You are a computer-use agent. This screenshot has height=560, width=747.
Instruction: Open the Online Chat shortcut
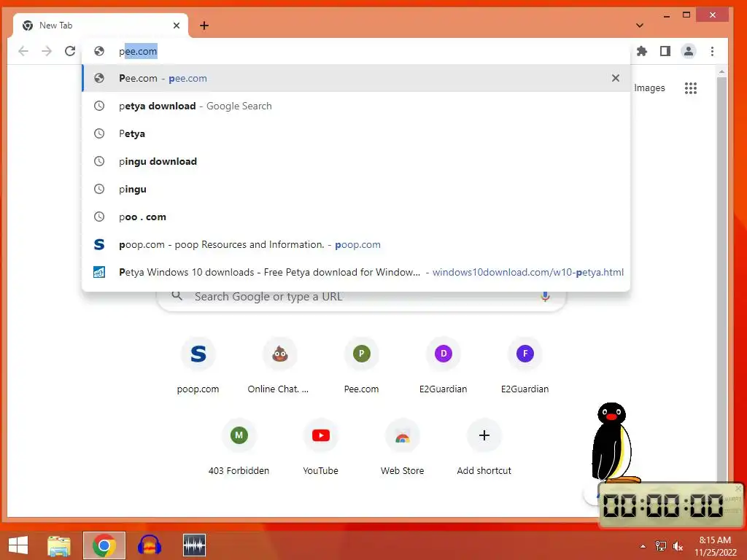[x=279, y=365]
